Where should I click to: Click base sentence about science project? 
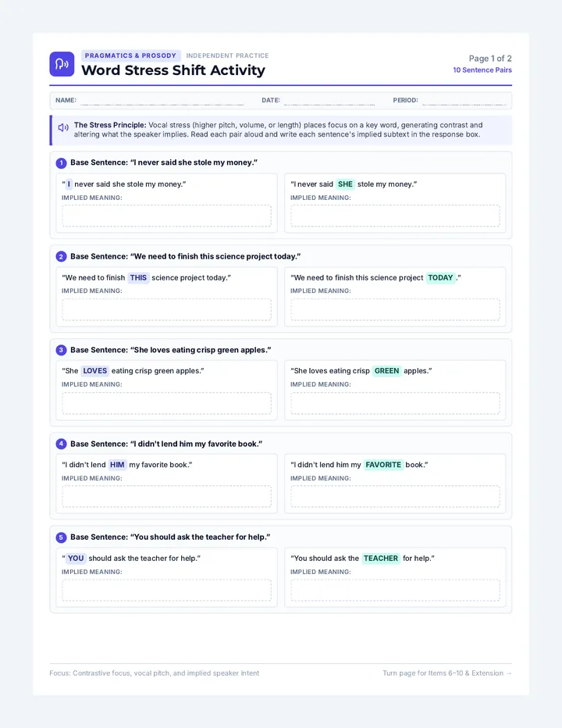tap(186, 256)
